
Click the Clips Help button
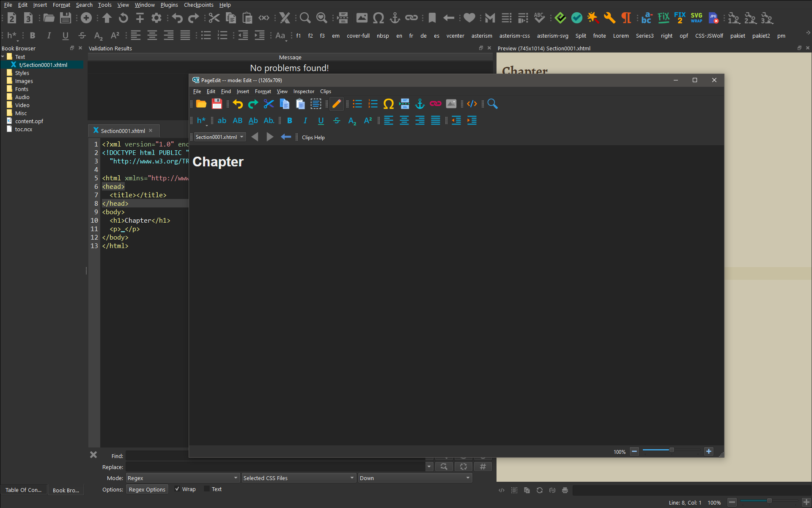coord(313,138)
